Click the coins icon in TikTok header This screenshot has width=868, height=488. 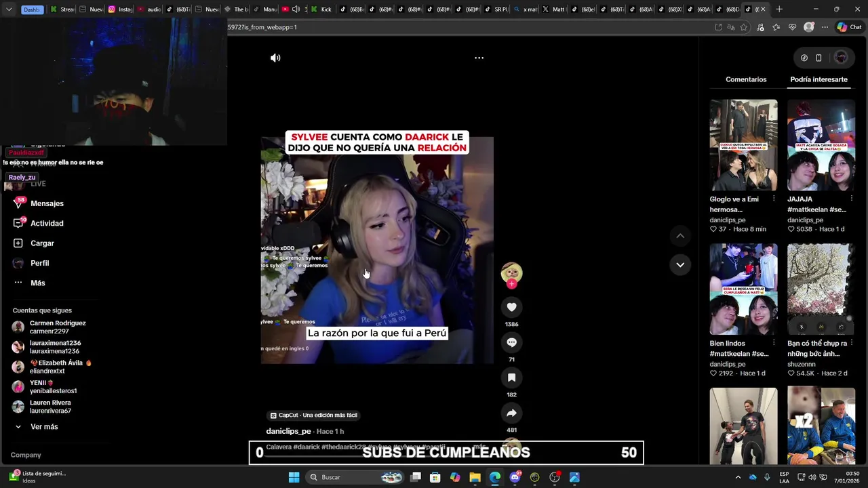pyautogui.click(x=804, y=58)
